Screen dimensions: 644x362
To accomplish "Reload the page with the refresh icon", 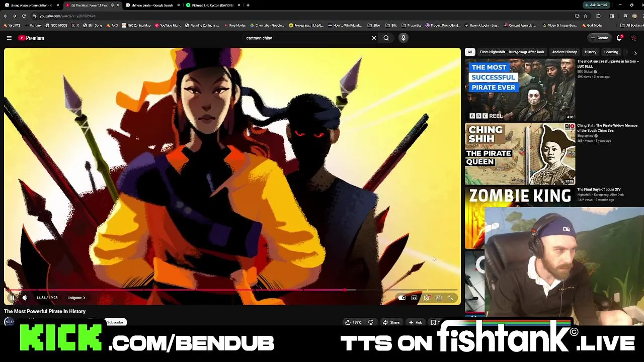I will click(x=23, y=16).
